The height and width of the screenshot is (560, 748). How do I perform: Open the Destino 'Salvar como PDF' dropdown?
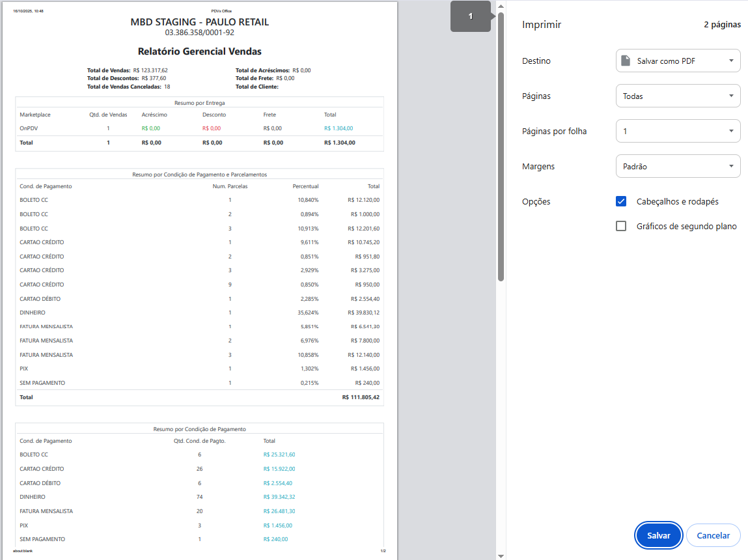click(678, 61)
